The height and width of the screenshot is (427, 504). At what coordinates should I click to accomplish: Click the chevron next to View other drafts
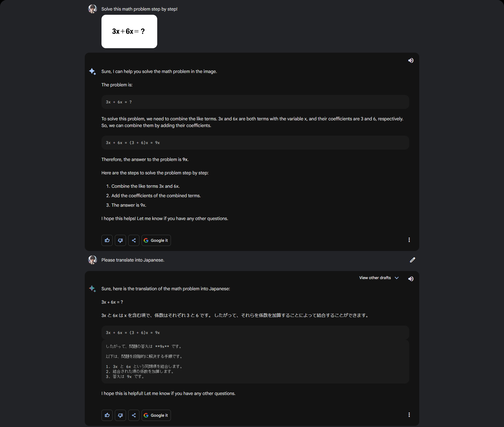coord(397,278)
